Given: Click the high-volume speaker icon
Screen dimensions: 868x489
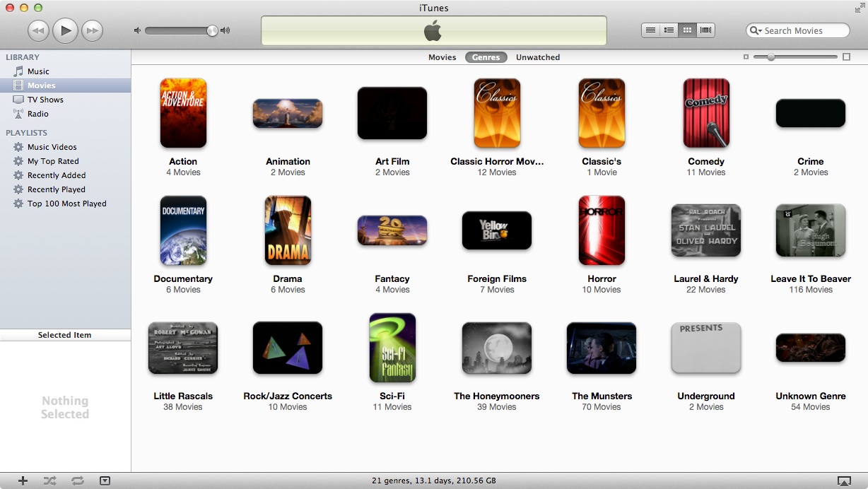Looking at the screenshot, I should [225, 30].
